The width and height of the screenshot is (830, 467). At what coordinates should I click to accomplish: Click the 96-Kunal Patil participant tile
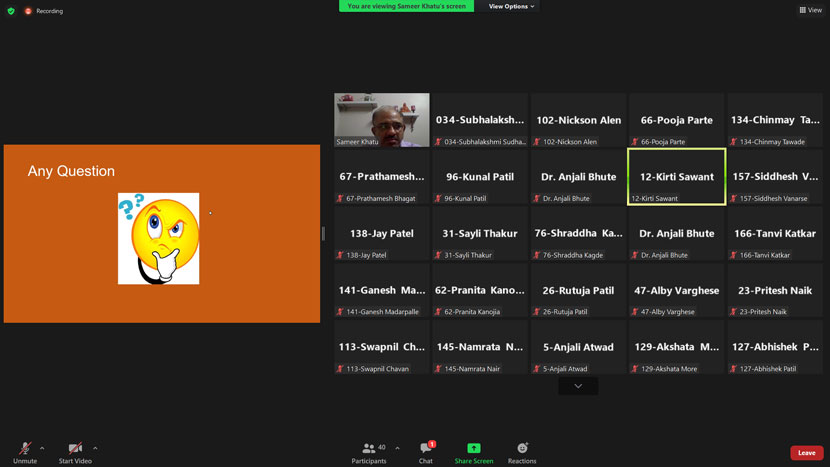[480, 177]
